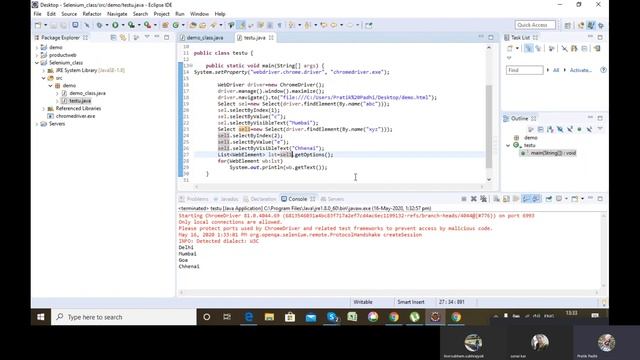Click the Open Type icon in toolbar
The height and width of the screenshot is (360, 640).
(x=193, y=25)
